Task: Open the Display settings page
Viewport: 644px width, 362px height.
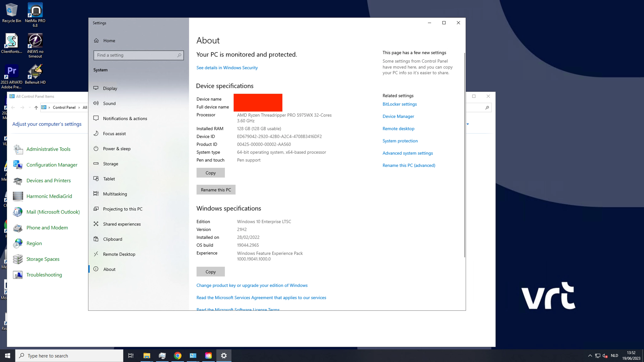Action: (110, 88)
